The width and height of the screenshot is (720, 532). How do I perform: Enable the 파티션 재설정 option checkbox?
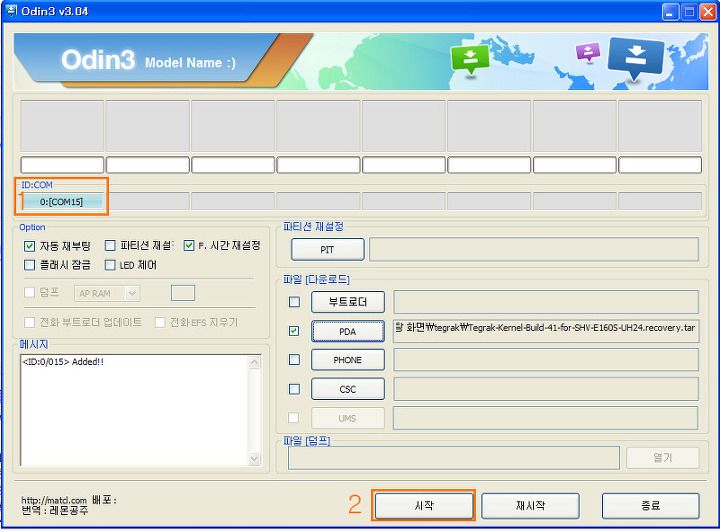point(110,246)
